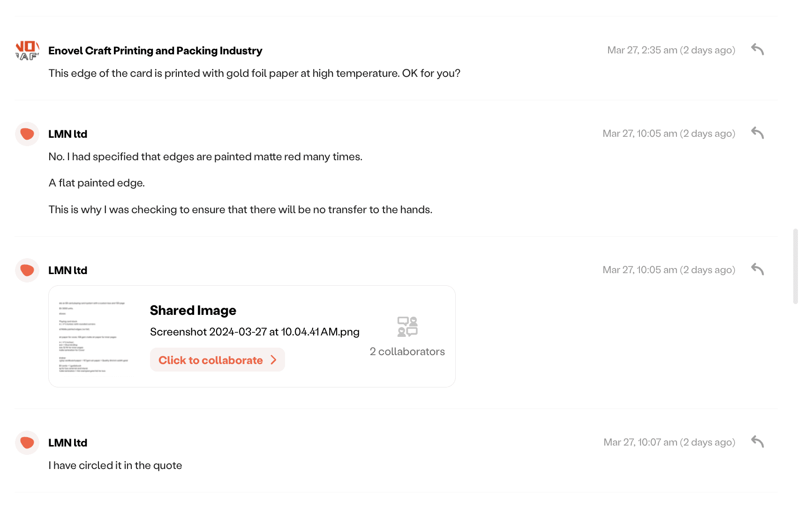
Task: Open LMN ltd avatar on circled quote message
Action: pyautogui.click(x=27, y=443)
